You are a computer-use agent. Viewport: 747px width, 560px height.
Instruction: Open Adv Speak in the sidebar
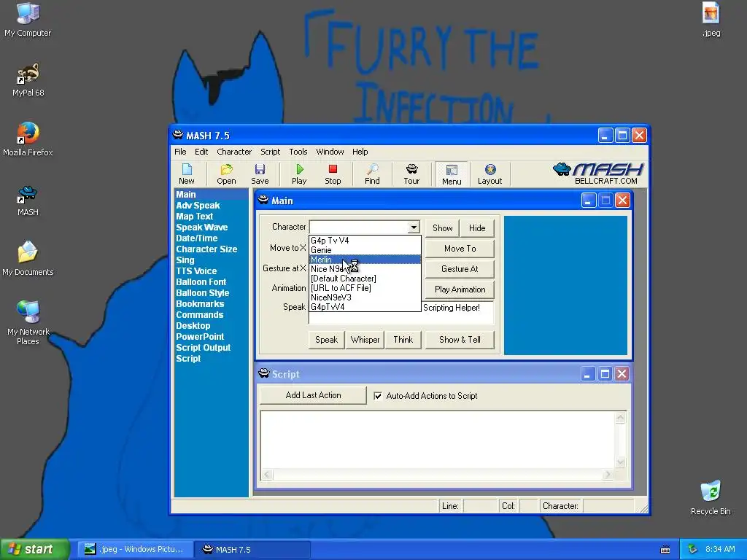(x=198, y=205)
